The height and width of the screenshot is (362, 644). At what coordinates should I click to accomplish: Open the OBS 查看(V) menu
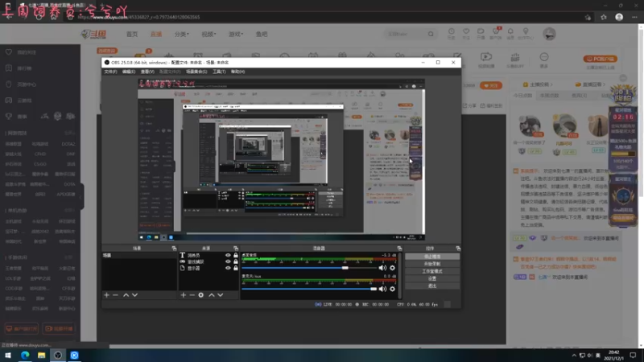pyautogui.click(x=147, y=72)
